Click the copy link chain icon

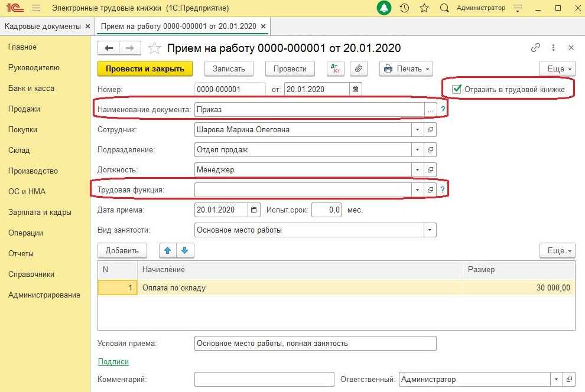[x=536, y=48]
